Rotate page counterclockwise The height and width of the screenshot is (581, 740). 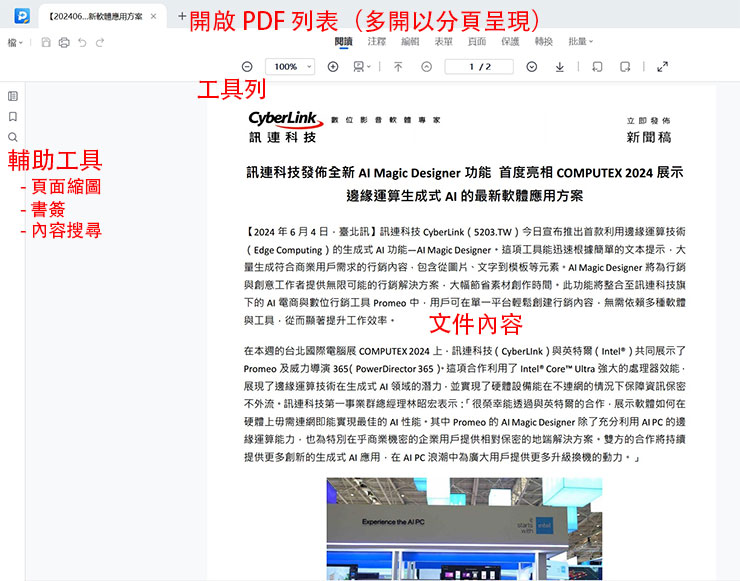click(597, 67)
